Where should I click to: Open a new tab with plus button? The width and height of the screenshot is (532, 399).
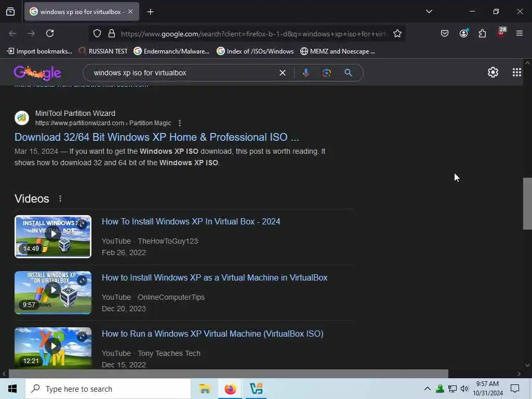tap(150, 12)
